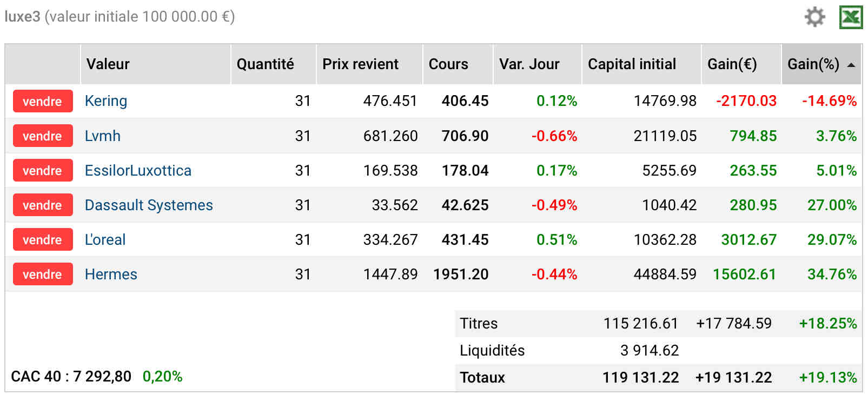Sort by Var. Jour column header
Screen dimensions: 868x395
pos(538,64)
